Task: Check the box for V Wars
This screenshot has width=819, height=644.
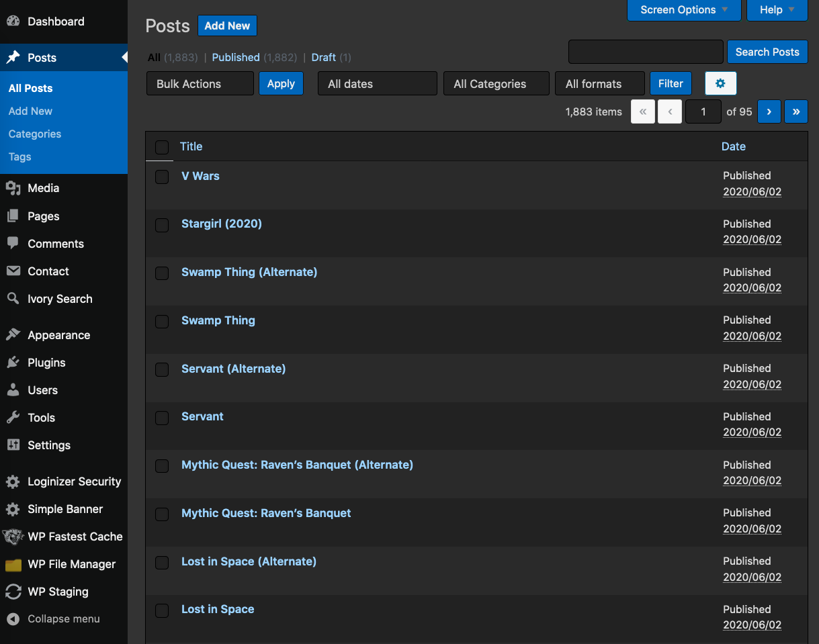Action: tap(162, 177)
